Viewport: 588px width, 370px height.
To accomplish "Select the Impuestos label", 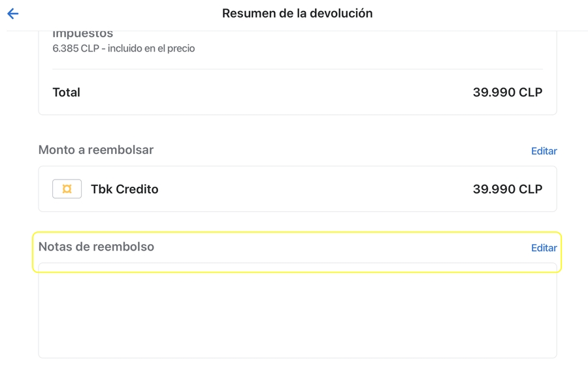I will 83,34.
